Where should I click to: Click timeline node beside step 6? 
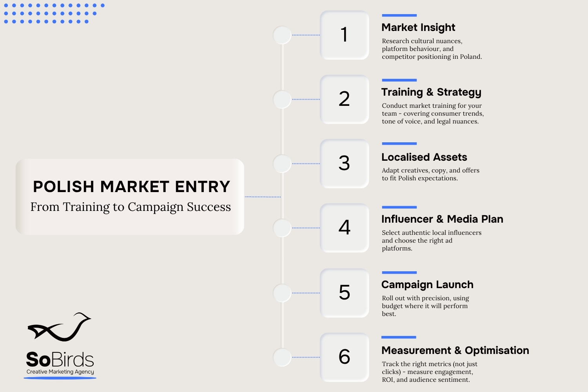pos(282,357)
